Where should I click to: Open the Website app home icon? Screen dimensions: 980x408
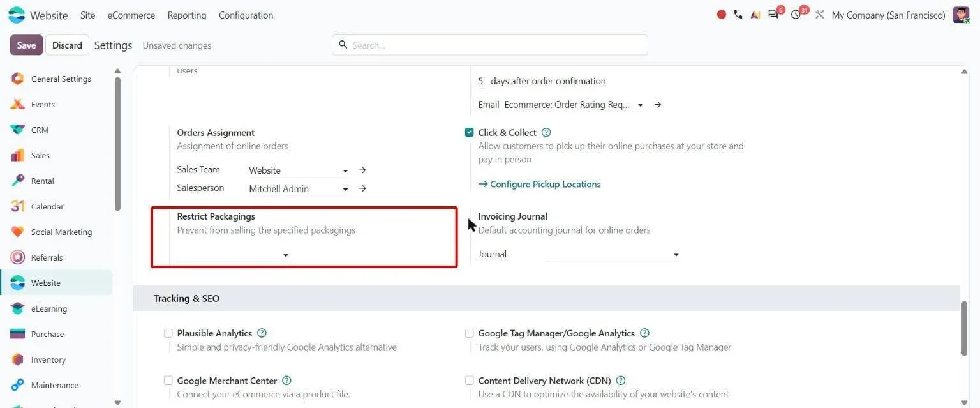coord(16,15)
